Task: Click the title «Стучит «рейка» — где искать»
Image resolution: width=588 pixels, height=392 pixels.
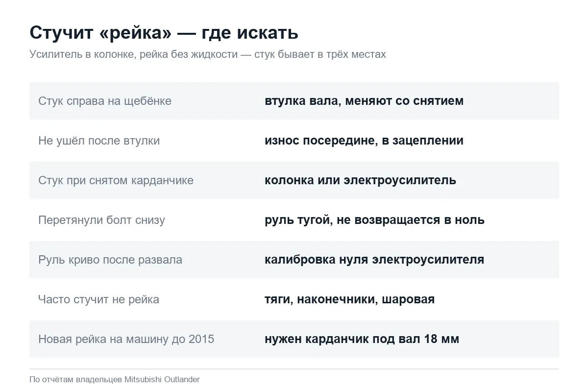Action: click(x=164, y=33)
